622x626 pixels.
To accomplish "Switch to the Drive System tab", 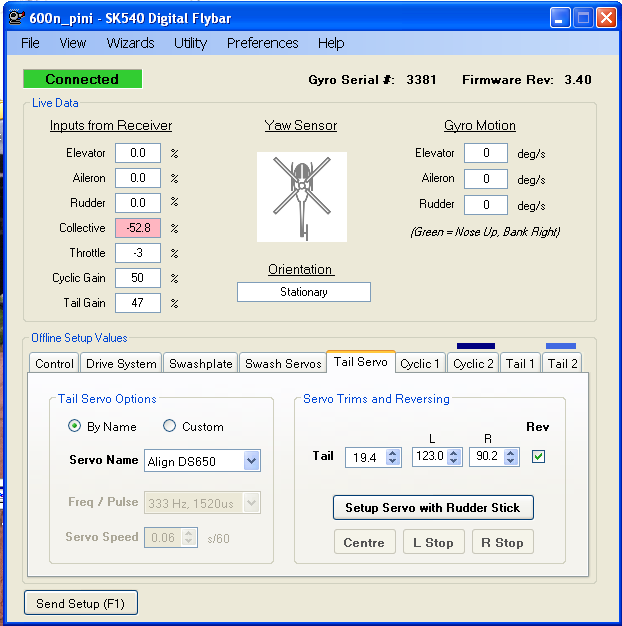I will (121, 363).
